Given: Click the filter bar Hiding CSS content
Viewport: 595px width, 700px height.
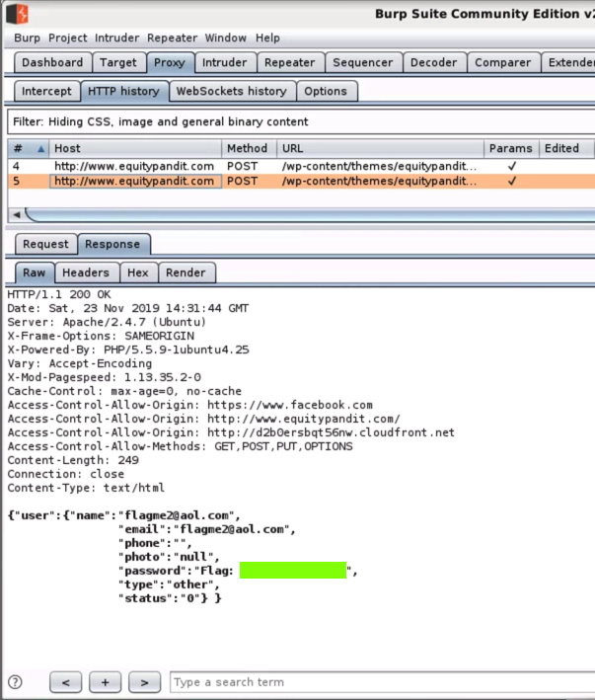Looking at the screenshot, I should [301, 121].
